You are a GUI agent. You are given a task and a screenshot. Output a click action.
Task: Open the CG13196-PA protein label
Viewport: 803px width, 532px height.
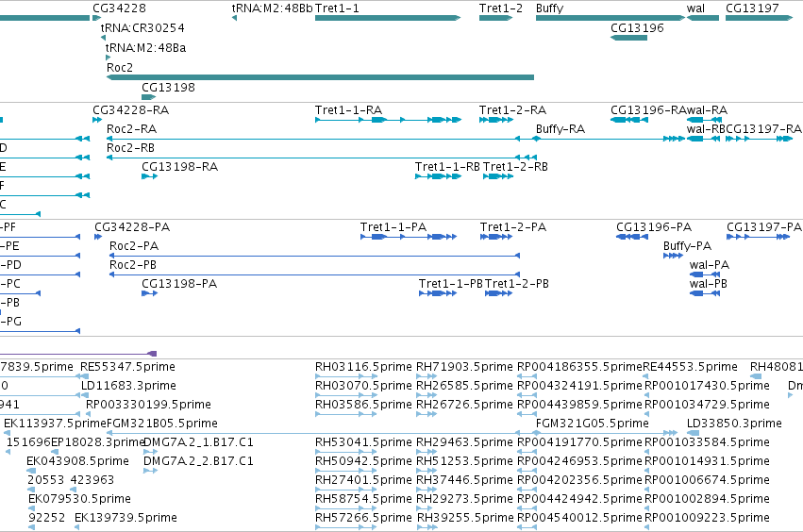tap(654, 227)
